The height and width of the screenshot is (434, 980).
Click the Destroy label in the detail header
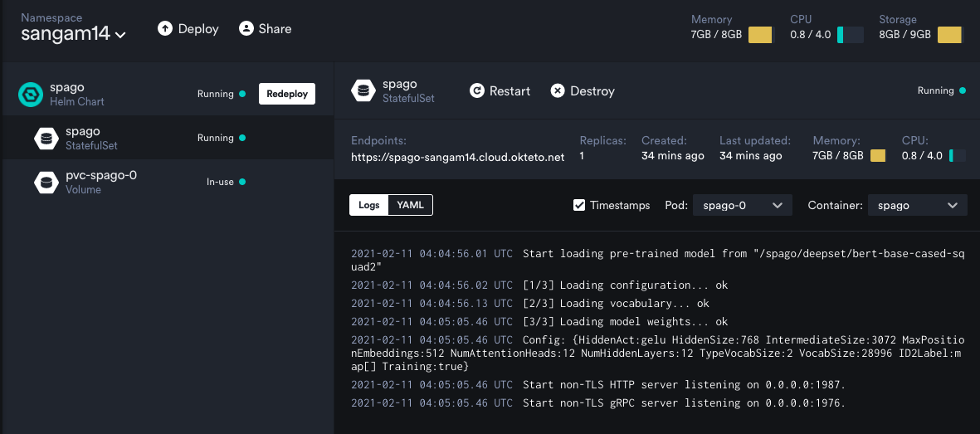pyautogui.click(x=592, y=91)
